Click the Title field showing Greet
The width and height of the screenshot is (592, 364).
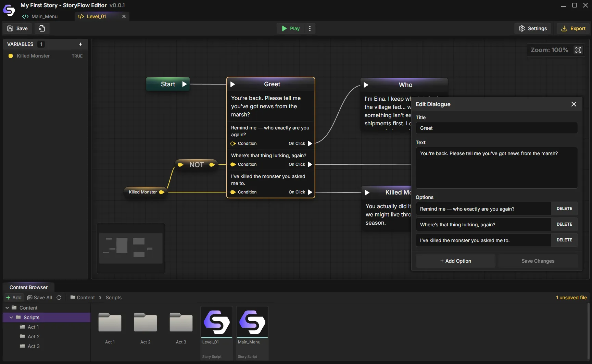tap(496, 128)
